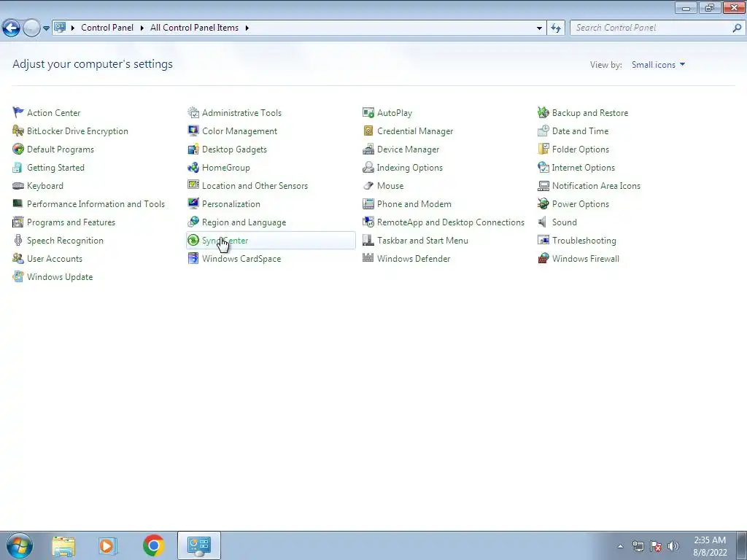Open the Internet Options link
The height and width of the screenshot is (560, 747).
(x=583, y=167)
